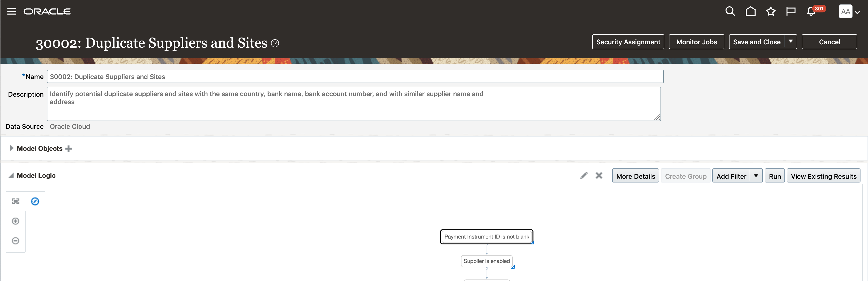Click the Security Assignment button
868x281 pixels.
628,42
